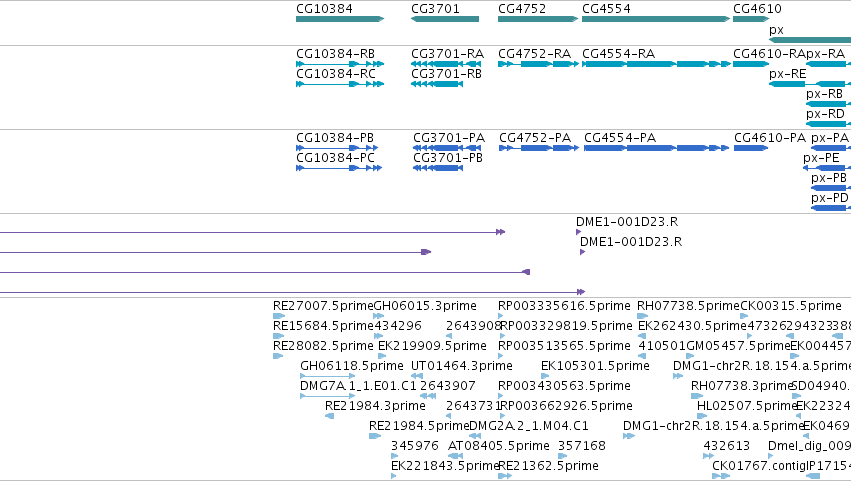Image resolution: width=851 pixels, height=481 pixels.
Task: Click the px-PB protein label
Action: [829, 178]
